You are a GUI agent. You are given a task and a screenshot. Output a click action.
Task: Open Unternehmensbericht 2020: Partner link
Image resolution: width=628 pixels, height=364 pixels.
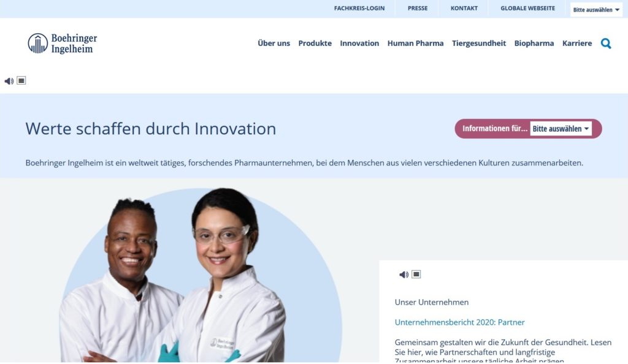point(459,322)
